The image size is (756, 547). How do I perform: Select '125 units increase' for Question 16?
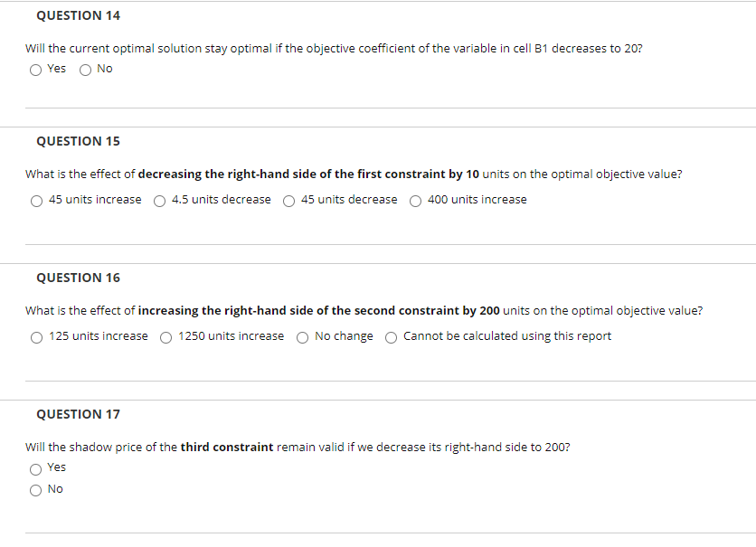pyautogui.click(x=36, y=336)
